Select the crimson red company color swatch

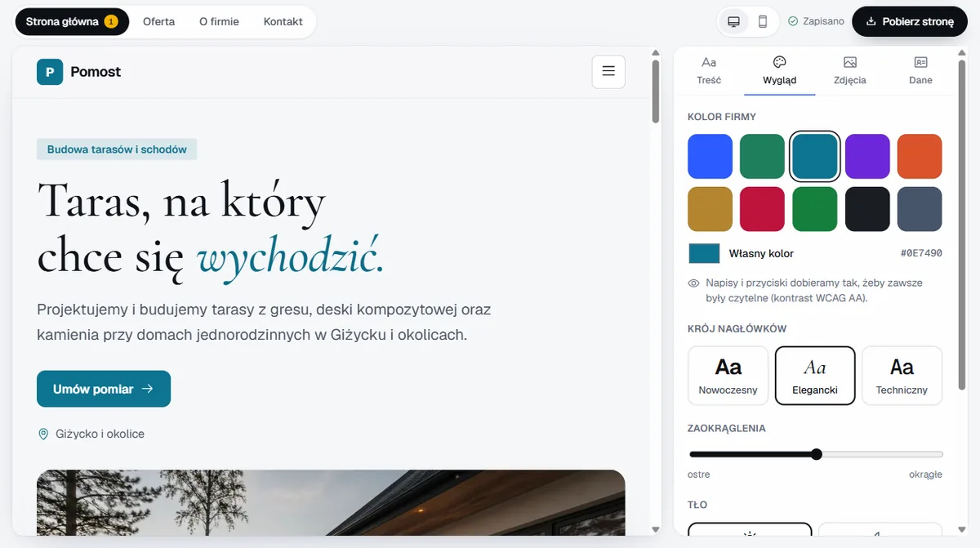763,209
